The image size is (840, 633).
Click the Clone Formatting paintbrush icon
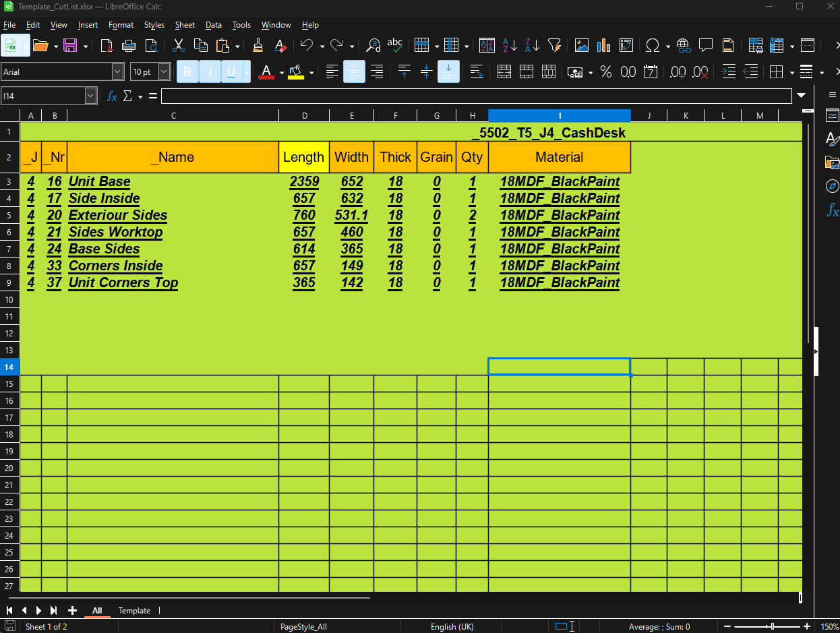coord(258,45)
